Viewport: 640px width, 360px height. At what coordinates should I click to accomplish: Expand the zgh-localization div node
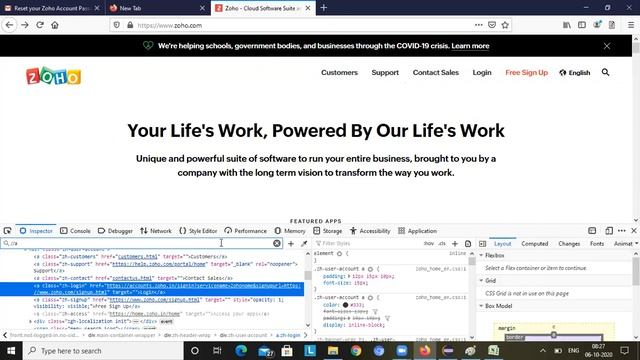tap(31, 322)
